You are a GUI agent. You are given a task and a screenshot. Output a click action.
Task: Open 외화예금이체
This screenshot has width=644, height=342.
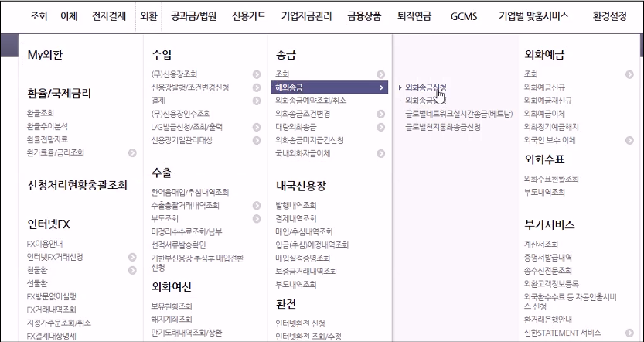[x=544, y=114]
